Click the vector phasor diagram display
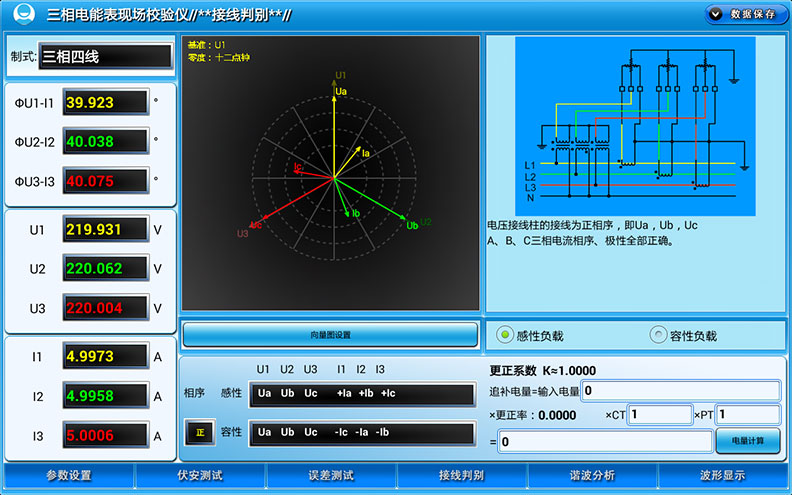Image resolution: width=792 pixels, height=495 pixels. (x=332, y=174)
